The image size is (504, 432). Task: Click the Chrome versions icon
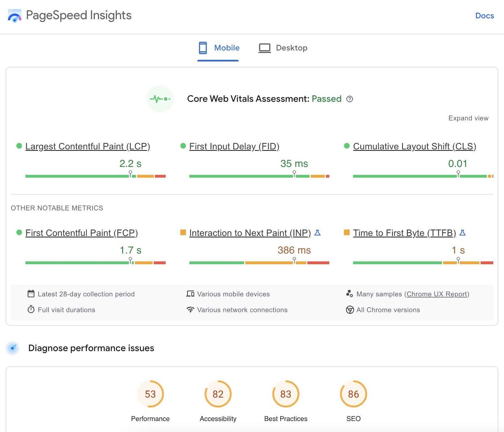[350, 310]
